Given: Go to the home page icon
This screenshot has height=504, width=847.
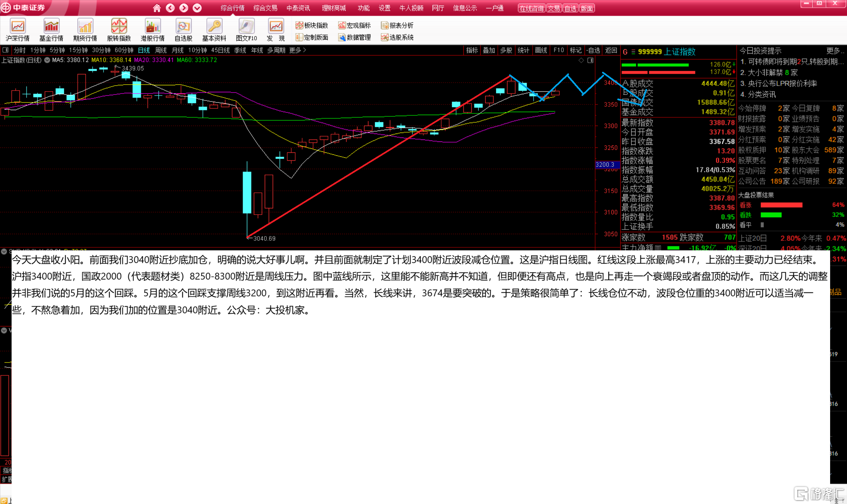Looking at the screenshot, I should click(x=157, y=8).
